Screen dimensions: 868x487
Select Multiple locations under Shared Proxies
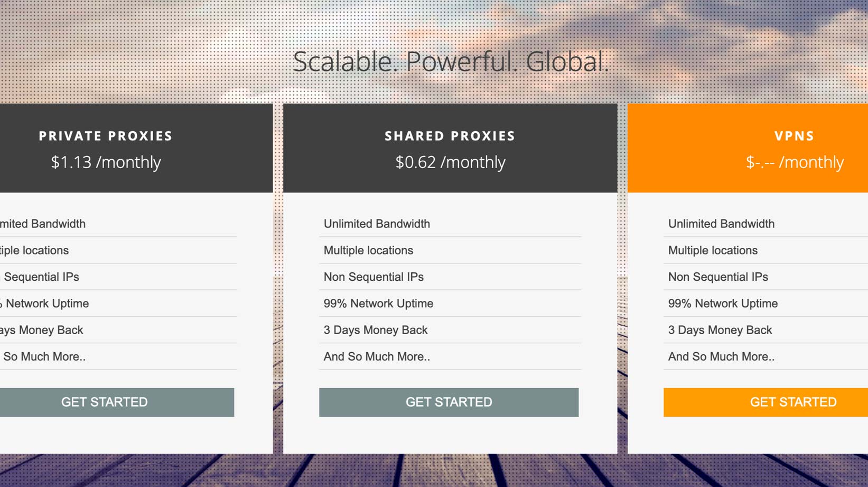[368, 250]
